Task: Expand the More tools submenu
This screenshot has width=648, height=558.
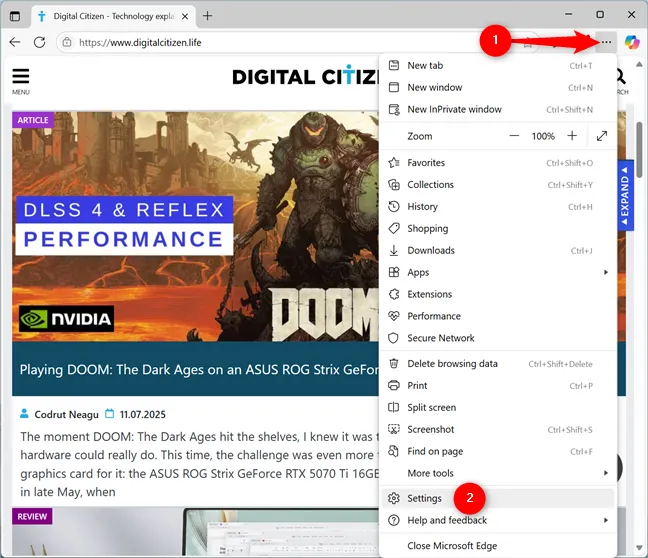Action: [x=497, y=473]
